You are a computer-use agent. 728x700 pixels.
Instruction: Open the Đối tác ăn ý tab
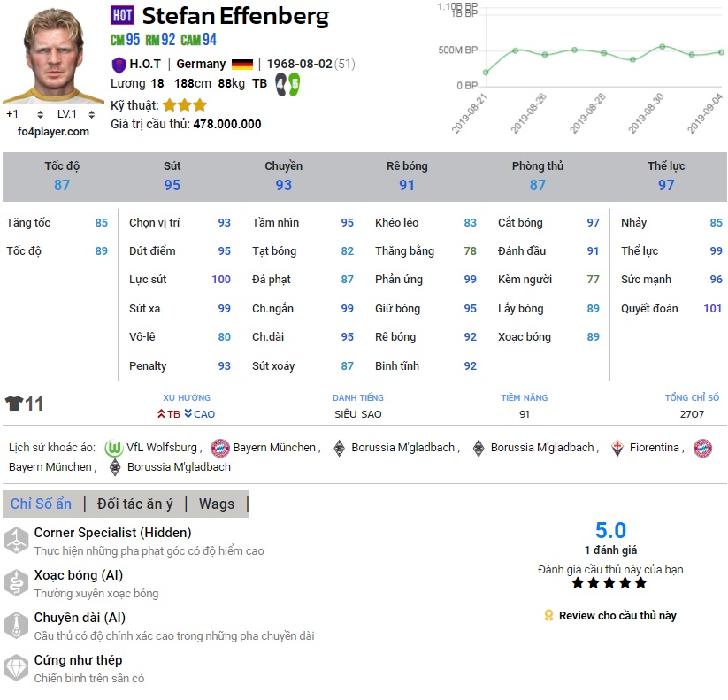[x=135, y=504]
